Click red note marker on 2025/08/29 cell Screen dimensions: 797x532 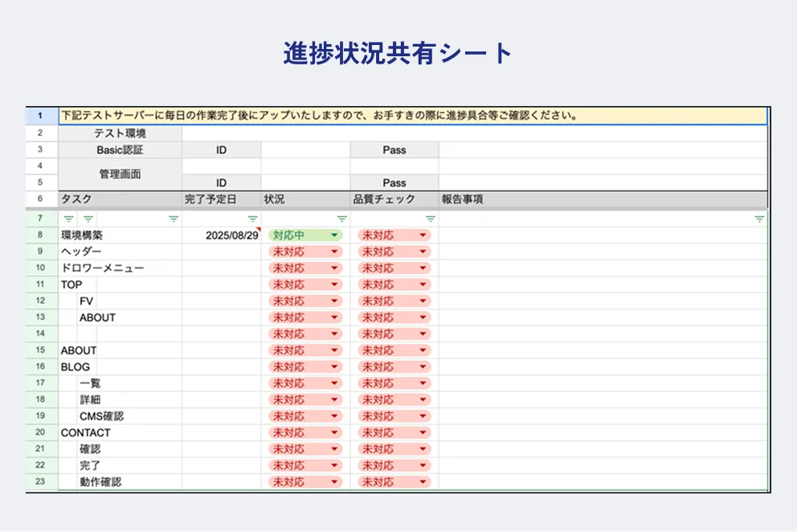[x=259, y=230]
